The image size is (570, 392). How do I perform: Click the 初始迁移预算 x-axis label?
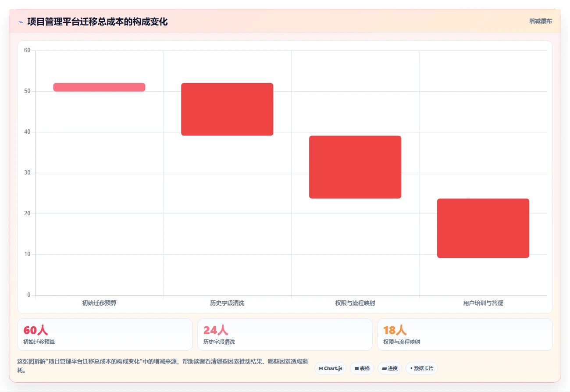coord(99,303)
